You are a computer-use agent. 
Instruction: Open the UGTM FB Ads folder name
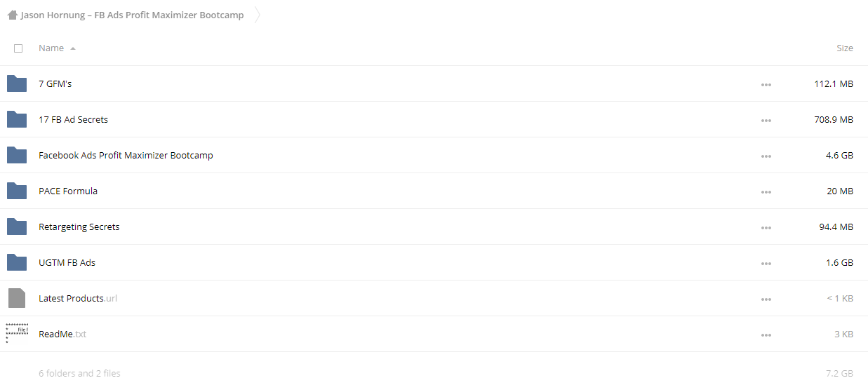pyautogui.click(x=67, y=262)
